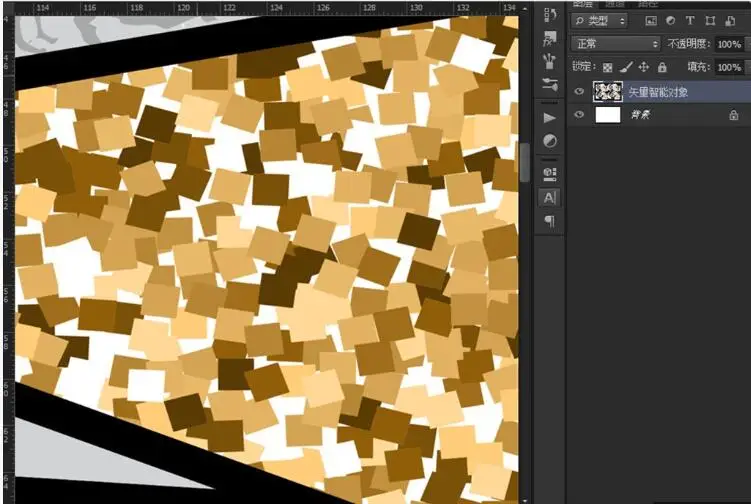Click the canvas vertical scrollbar thumb
The width and height of the screenshot is (751, 504).
525,162
